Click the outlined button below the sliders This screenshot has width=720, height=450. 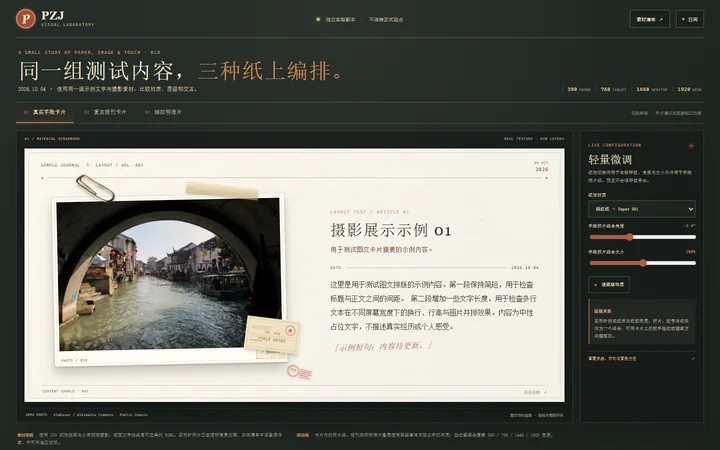tap(608, 285)
